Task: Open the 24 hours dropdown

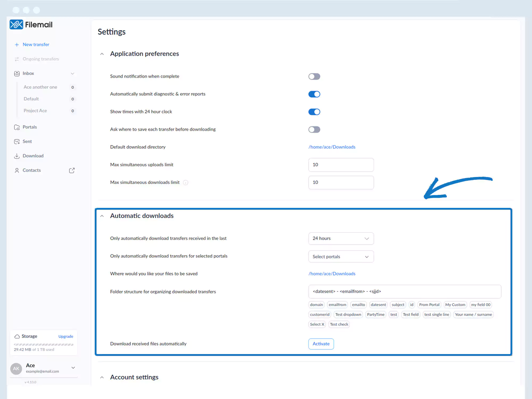Action: pyautogui.click(x=341, y=238)
